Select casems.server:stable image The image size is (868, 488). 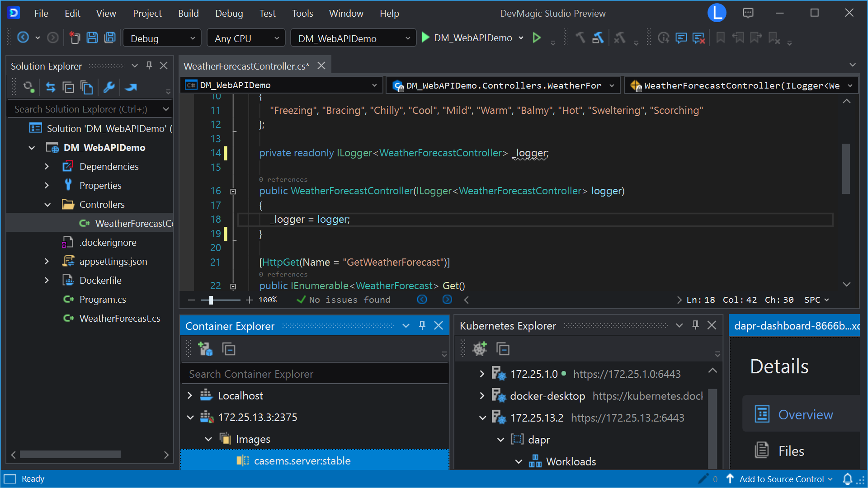tap(315, 460)
